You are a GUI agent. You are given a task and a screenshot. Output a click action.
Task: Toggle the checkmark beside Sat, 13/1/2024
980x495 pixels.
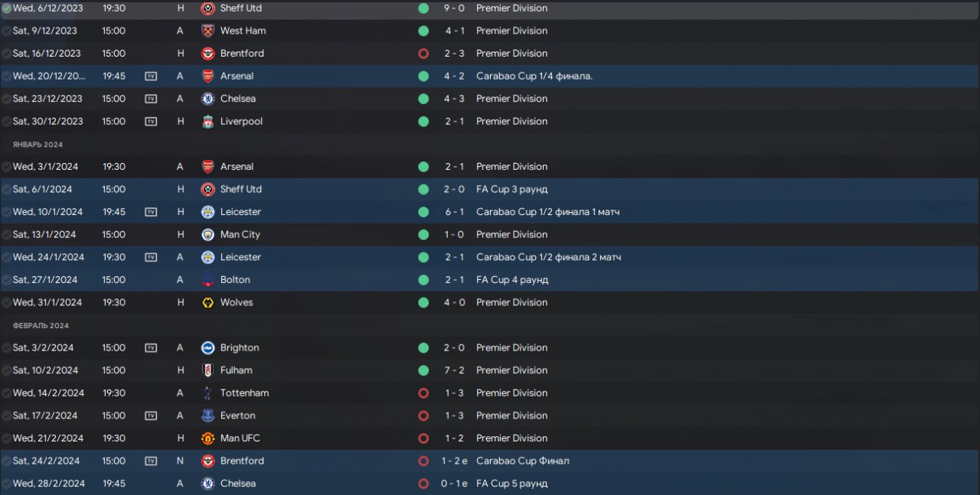click(7, 234)
